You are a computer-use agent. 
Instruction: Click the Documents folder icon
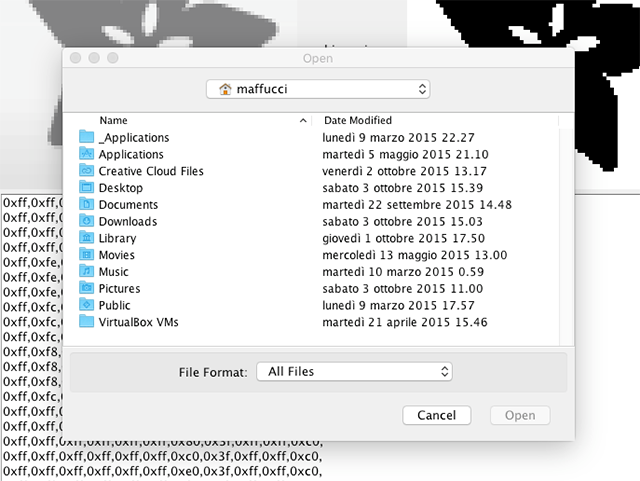[86, 205]
